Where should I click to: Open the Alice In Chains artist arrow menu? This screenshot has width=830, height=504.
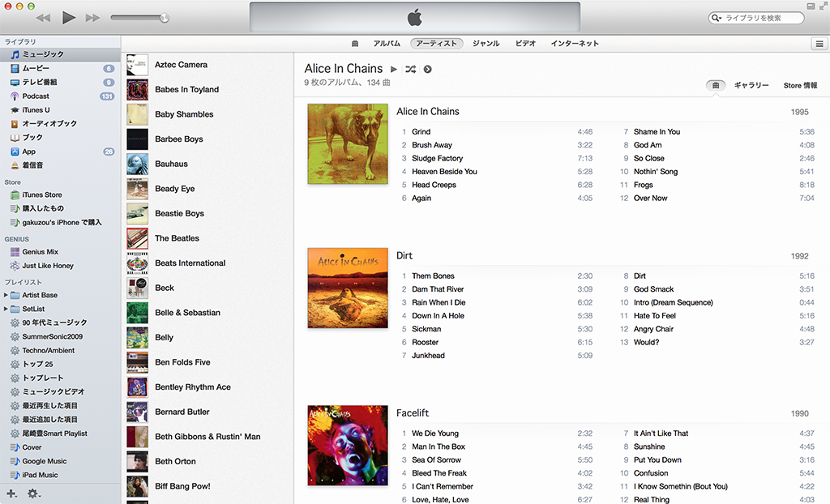point(428,69)
